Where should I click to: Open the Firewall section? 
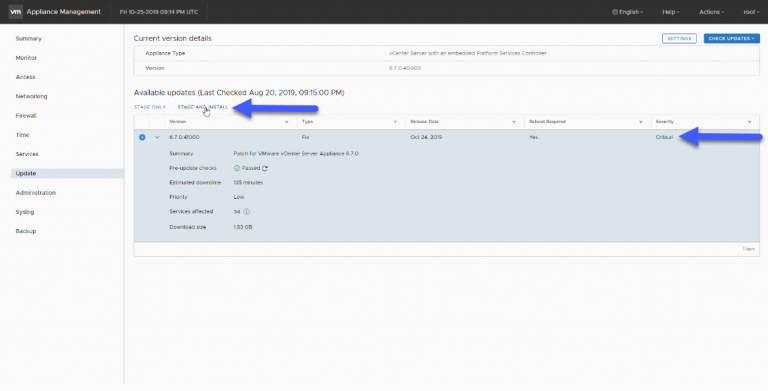coord(26,116)
